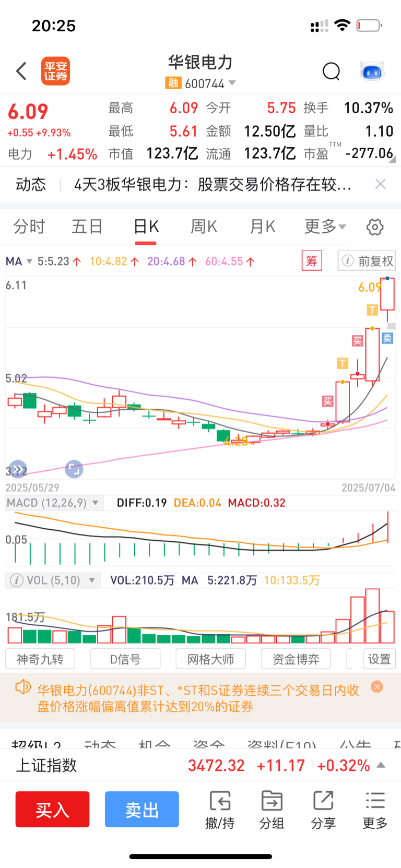Open the indicator 设置 button
Screen dimensions: 401x868
pyautogui.click(x=379, y=659)
